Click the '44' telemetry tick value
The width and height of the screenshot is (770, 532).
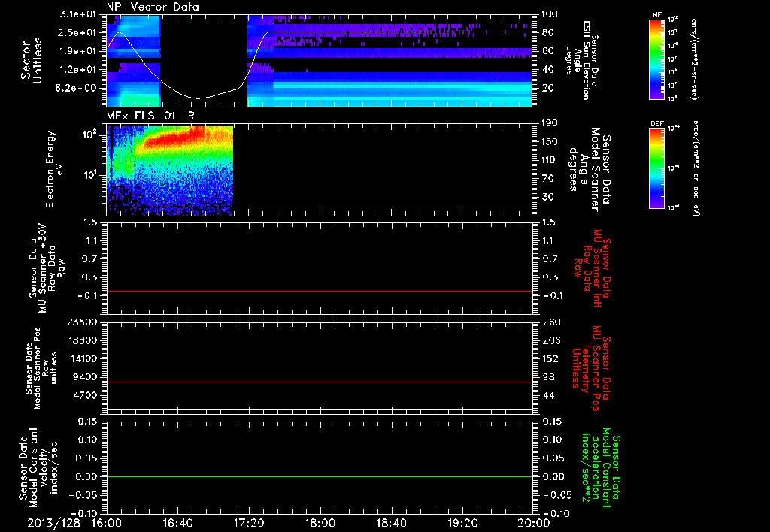coord(547,395)
